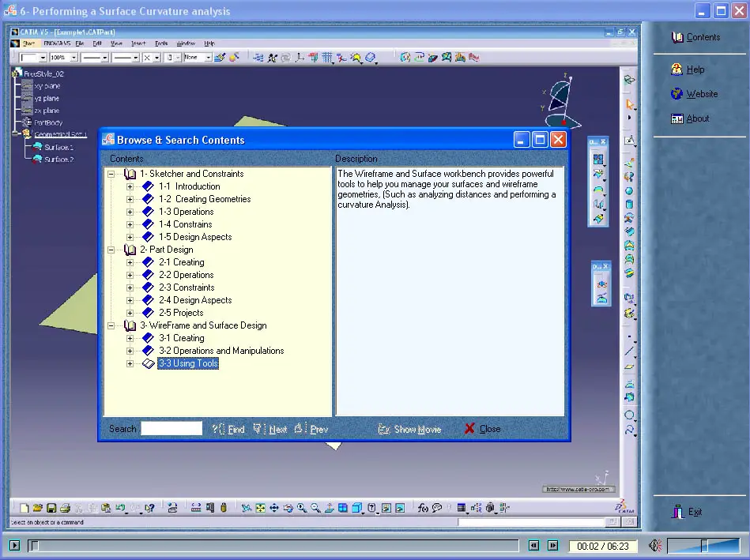Open the File menu in CATIA window
The width and height of the screenshot is (750, 560).
pyautogui.click(x=80, y=43)
